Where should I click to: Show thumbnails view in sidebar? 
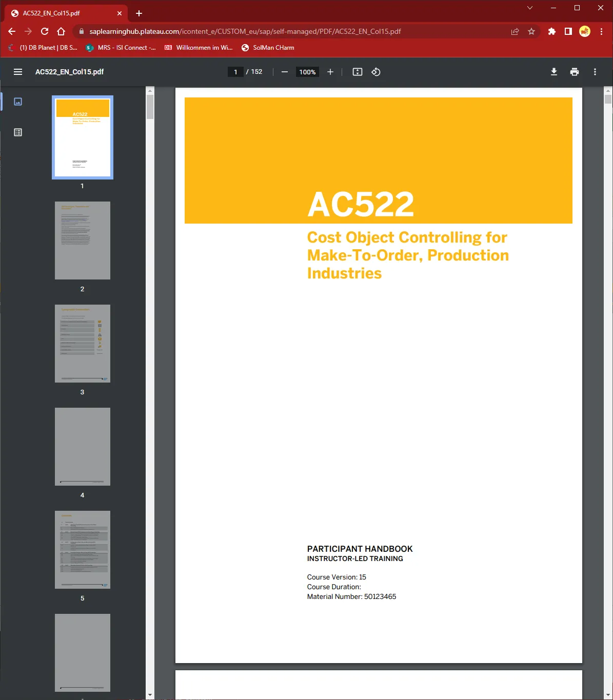tap(18, 102)
